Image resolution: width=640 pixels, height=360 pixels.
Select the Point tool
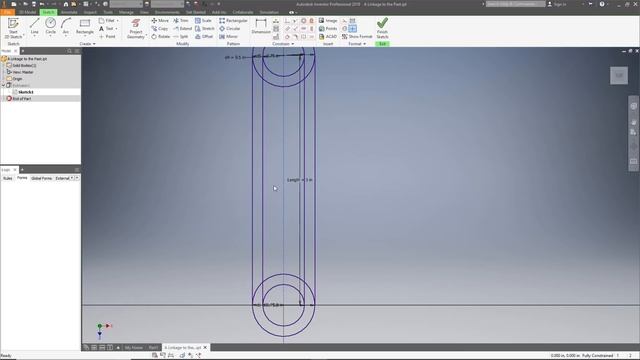pos(107,36)
